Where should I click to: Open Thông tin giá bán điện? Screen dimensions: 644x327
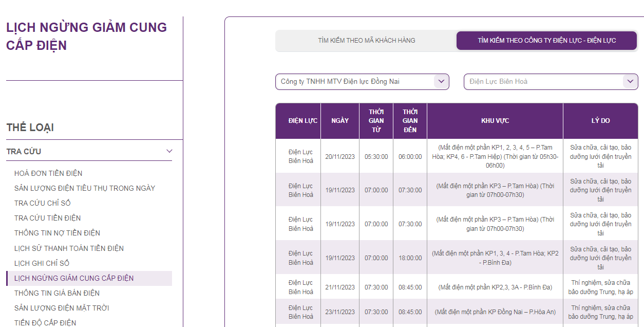click(57, 293)
